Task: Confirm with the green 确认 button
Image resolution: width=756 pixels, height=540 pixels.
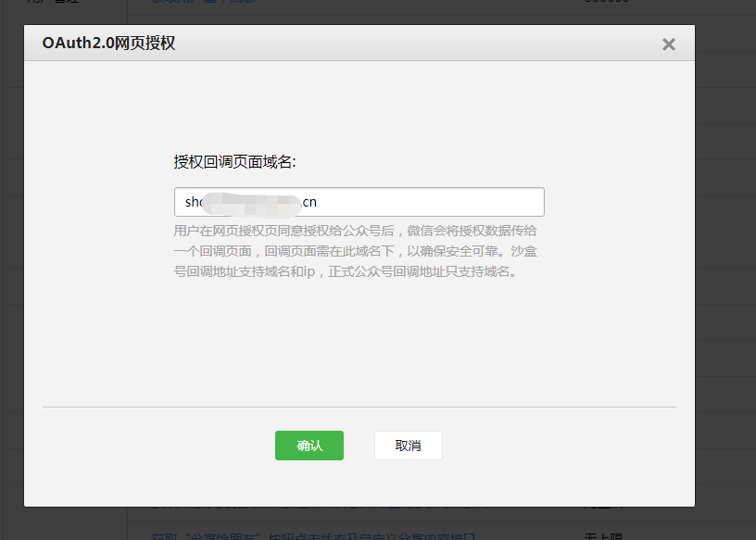Action: tap(309, 446)
